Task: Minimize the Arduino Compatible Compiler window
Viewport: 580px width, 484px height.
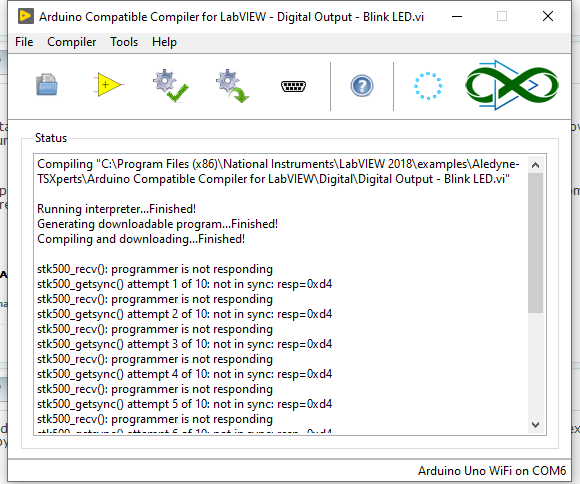Action: click(x=457, y=16)
